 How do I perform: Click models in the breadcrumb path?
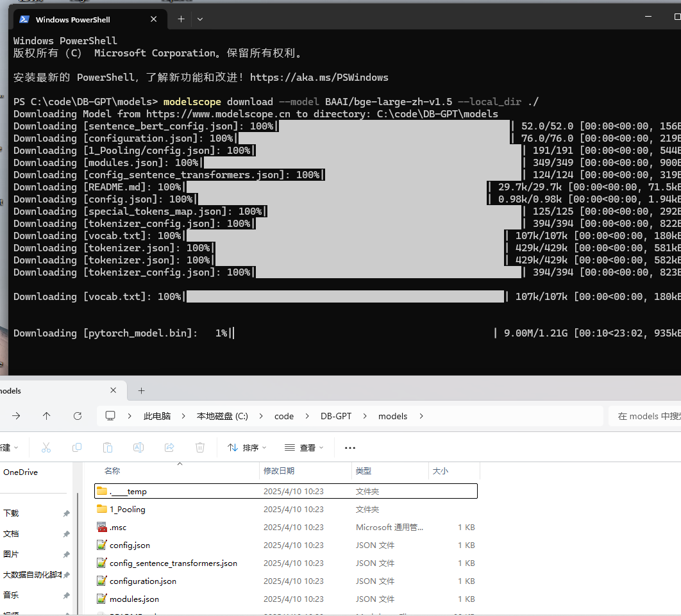click(x=392, y=416)
